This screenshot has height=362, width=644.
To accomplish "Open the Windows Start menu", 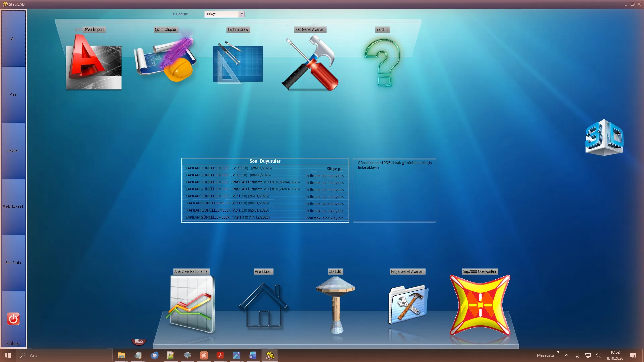I will pyautogui.click(x=8, y=355).
